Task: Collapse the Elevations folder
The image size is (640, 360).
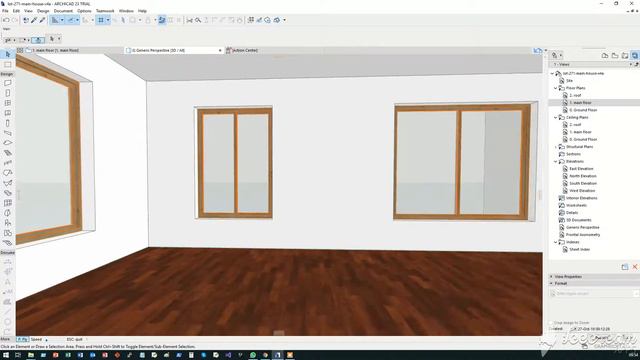Action: click(556, 162)
